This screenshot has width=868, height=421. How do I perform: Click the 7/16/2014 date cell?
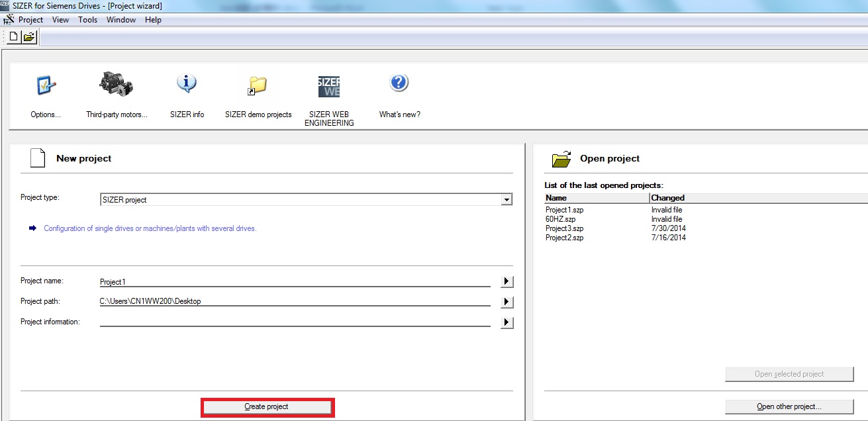669,238
